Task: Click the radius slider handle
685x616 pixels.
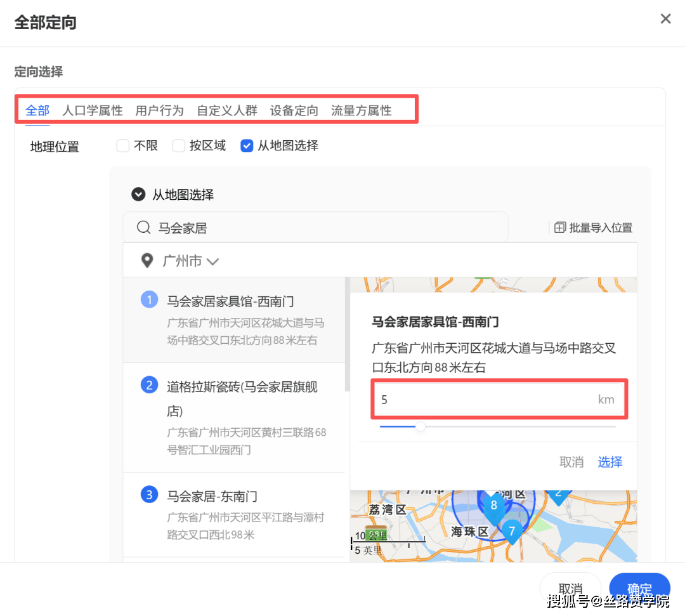Action: (x=420, y=427)
